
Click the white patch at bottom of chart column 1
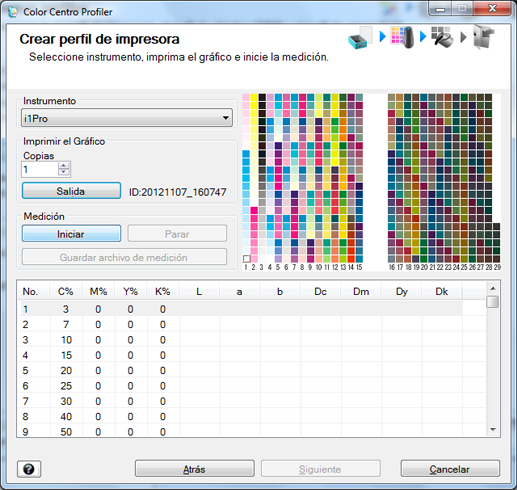[x=246, y=258]
